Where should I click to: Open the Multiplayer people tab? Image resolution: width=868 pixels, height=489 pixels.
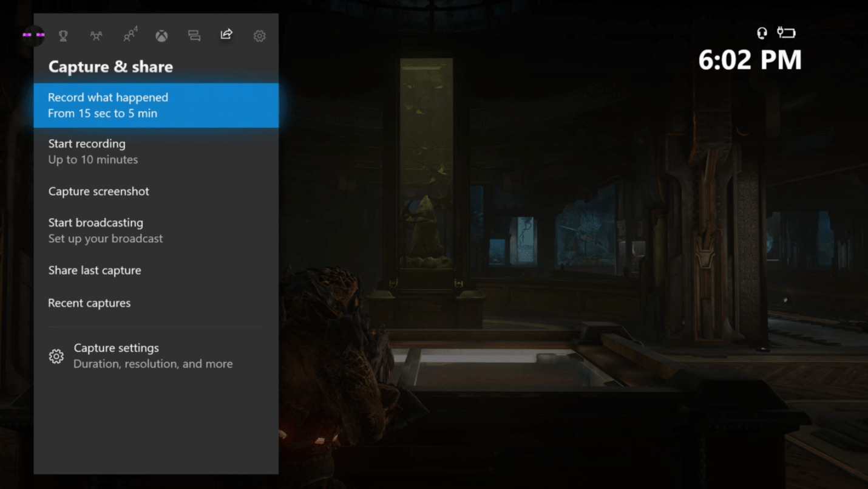[x=96, y=36]
